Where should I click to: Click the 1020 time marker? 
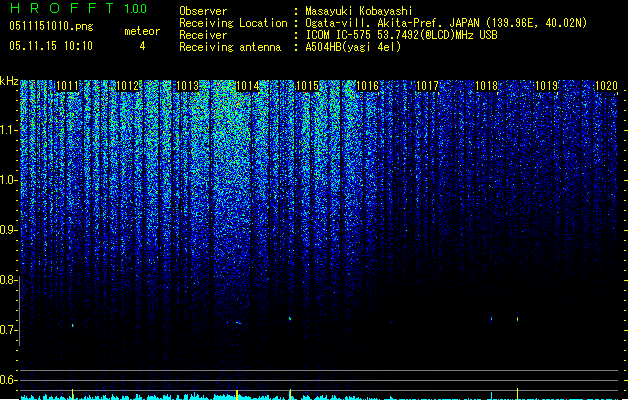point(607,86)
